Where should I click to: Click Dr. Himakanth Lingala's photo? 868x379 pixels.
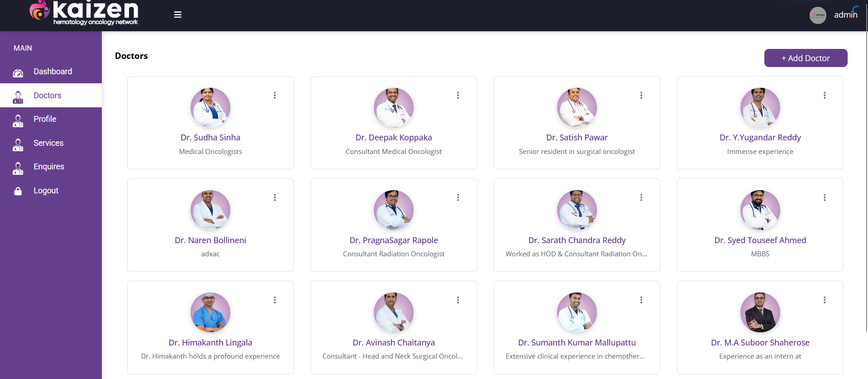pyautogui.click(x=210, y=312)
